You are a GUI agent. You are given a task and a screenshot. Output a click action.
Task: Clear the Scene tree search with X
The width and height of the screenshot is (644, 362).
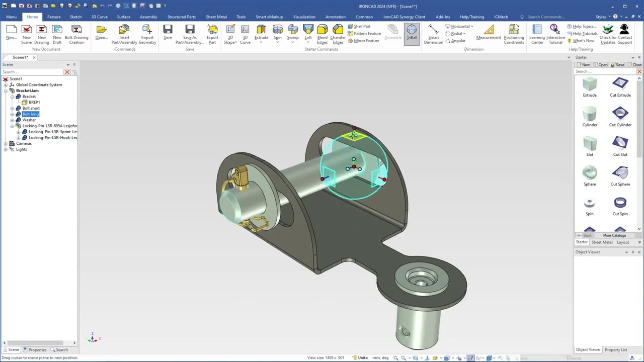tap(67, 72)
